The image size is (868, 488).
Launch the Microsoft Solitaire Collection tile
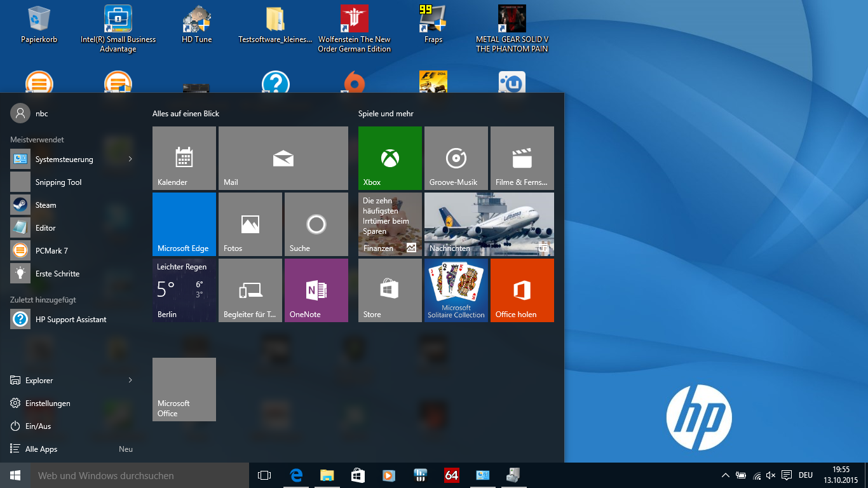(456, 290)
